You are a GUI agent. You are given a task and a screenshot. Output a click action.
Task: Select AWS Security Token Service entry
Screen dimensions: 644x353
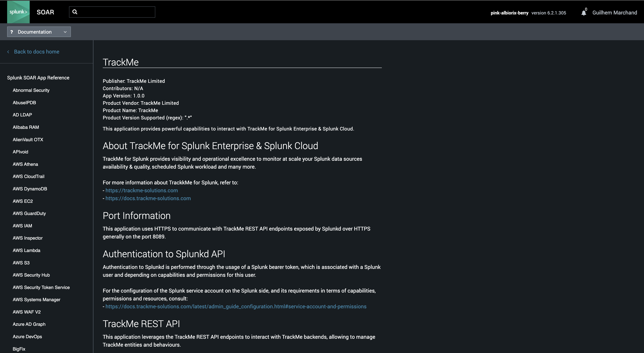[x=41, y=287]
